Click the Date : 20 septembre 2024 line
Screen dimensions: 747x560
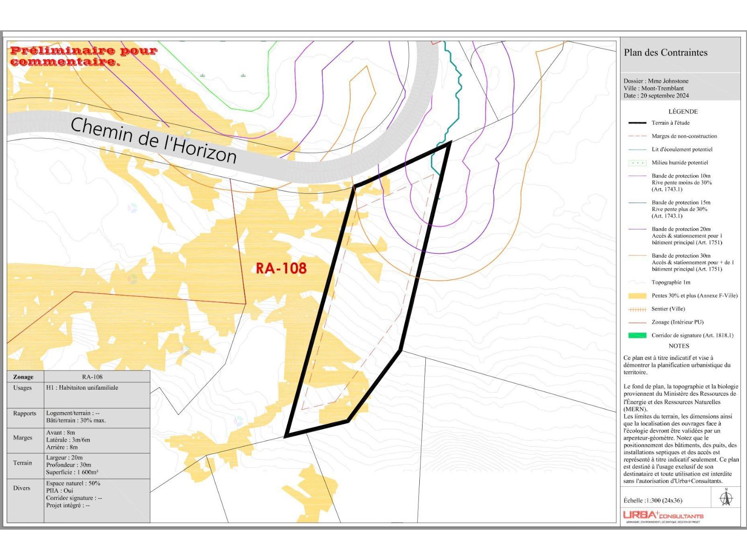656,96
